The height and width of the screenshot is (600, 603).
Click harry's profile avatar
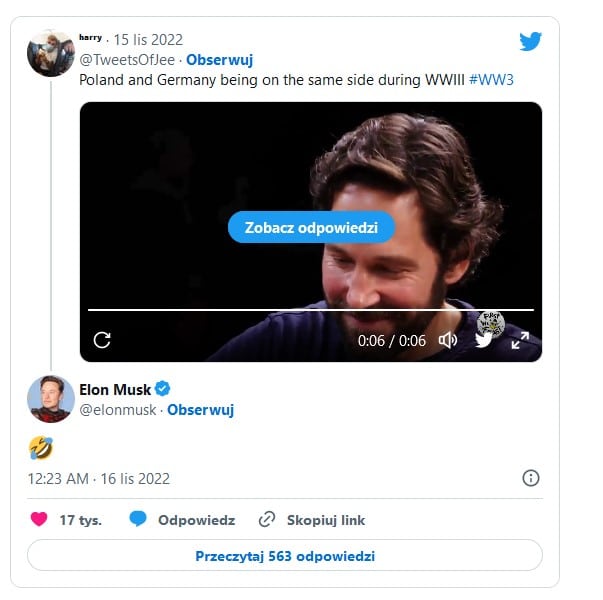point(51,54)
